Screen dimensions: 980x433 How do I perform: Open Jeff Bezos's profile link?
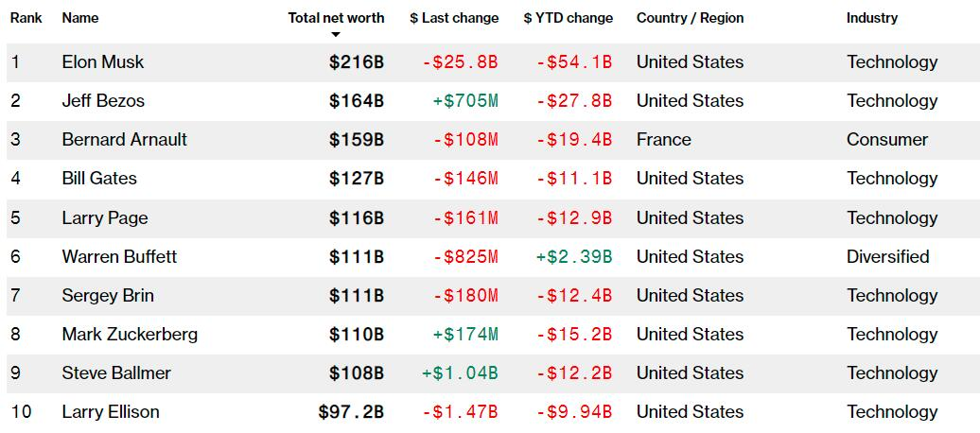[103, 101]
